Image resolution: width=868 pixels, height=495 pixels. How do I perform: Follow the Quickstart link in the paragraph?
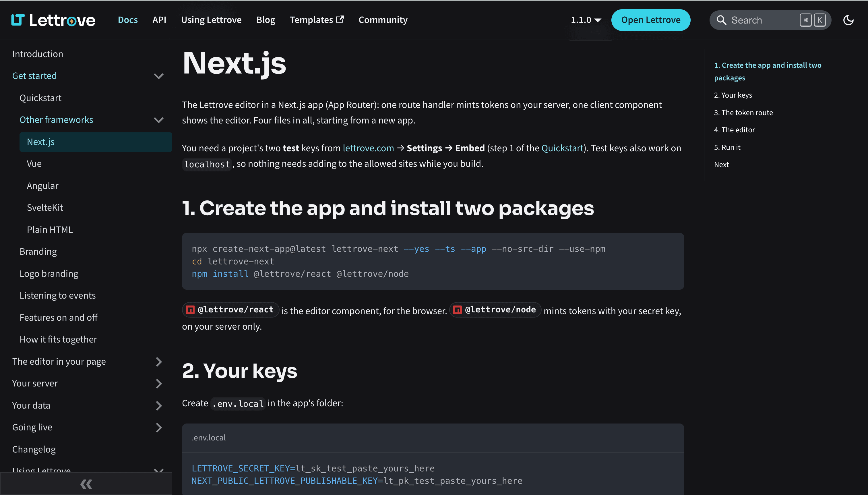(562, 148)
